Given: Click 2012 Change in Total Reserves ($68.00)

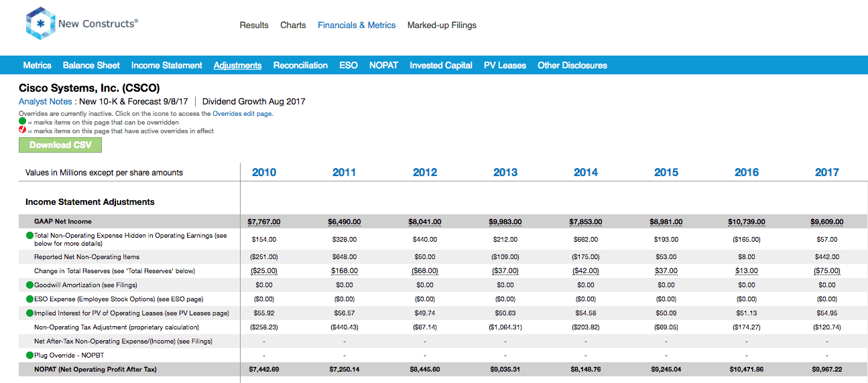Looking at the screenshot, I should [425, 271].
